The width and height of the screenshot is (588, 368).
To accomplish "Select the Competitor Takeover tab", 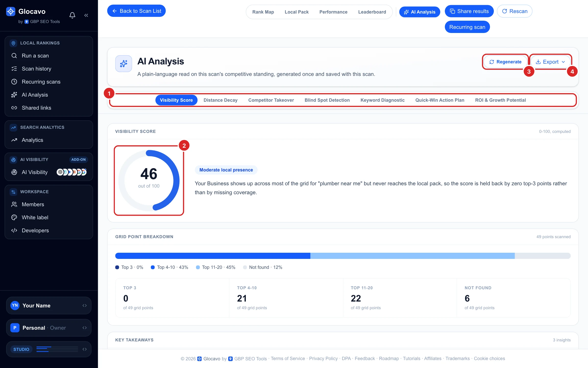I will click(x=271, y=100).
